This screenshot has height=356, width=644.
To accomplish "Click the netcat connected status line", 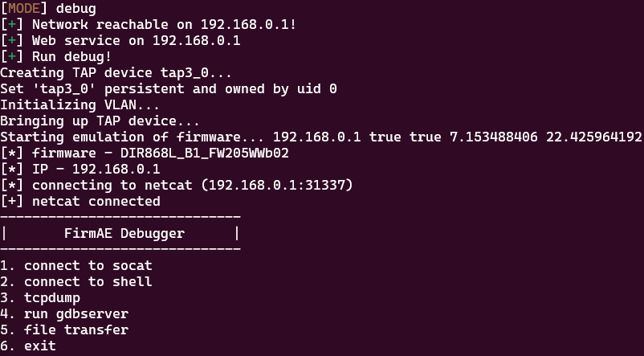I will click(80, 202).
